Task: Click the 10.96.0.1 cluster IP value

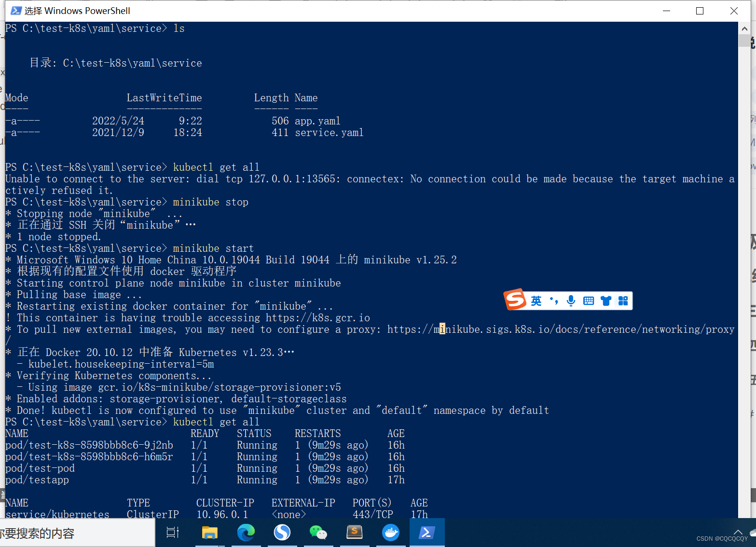Action: click(222, 514)
